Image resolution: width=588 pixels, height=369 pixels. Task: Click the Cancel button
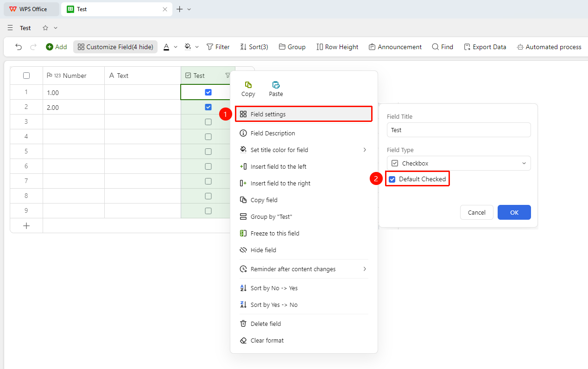pyautogui.click(x=477, y=212)
